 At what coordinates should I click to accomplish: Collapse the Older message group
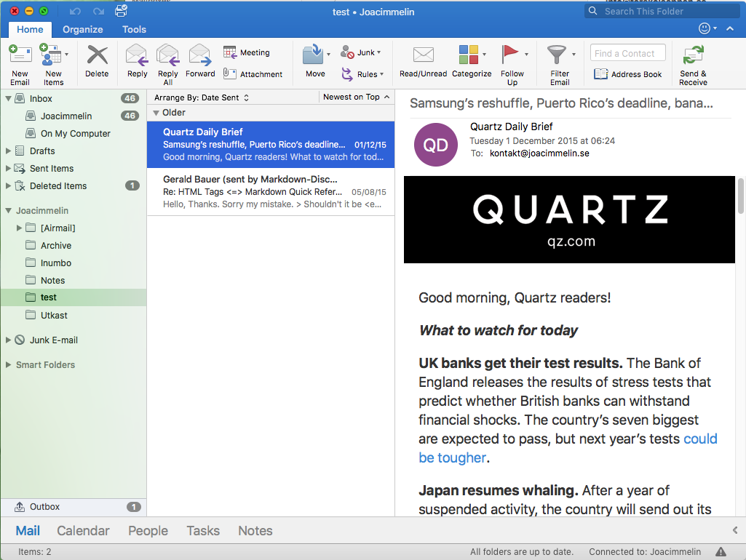tap(156, 113)
